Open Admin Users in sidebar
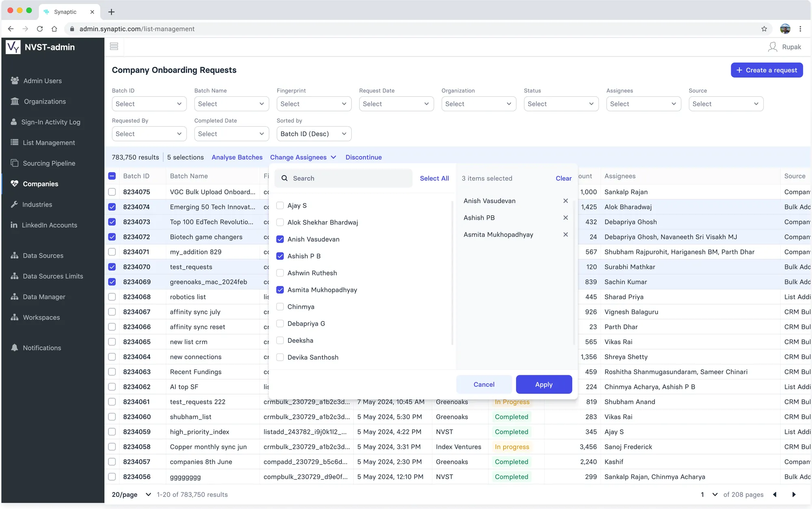 [x=42, y=81]
